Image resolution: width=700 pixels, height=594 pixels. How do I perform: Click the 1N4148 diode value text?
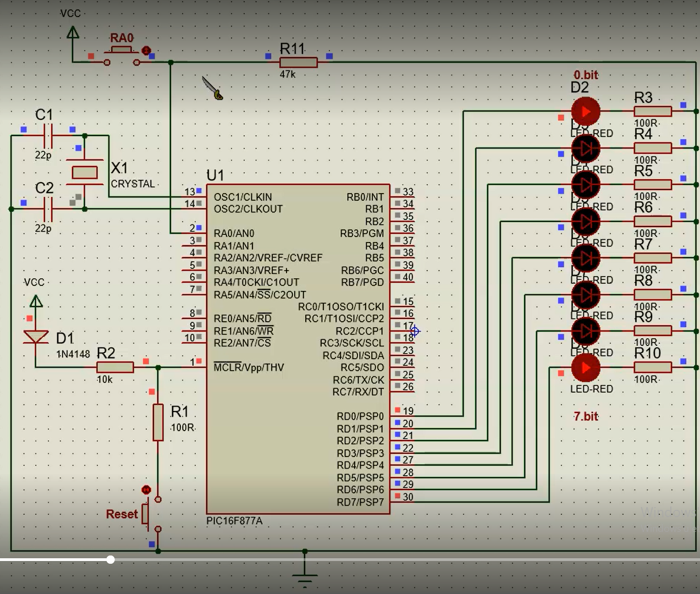73,354
